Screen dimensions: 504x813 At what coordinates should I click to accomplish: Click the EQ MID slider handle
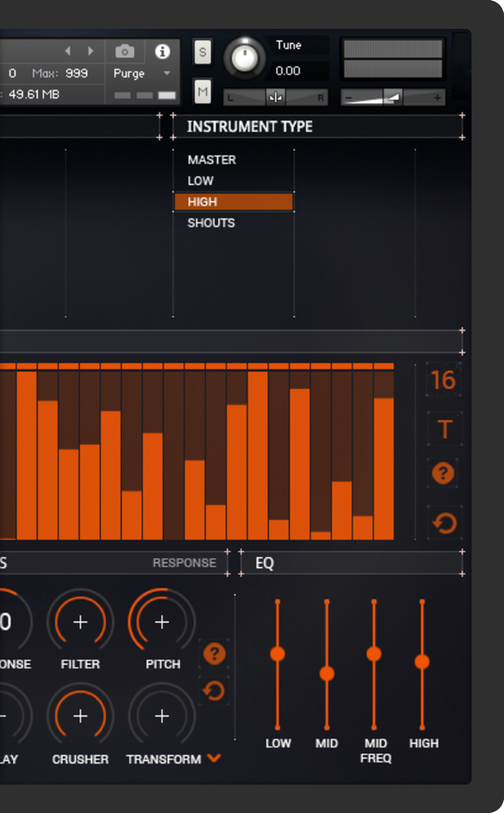tap(327, 674)
